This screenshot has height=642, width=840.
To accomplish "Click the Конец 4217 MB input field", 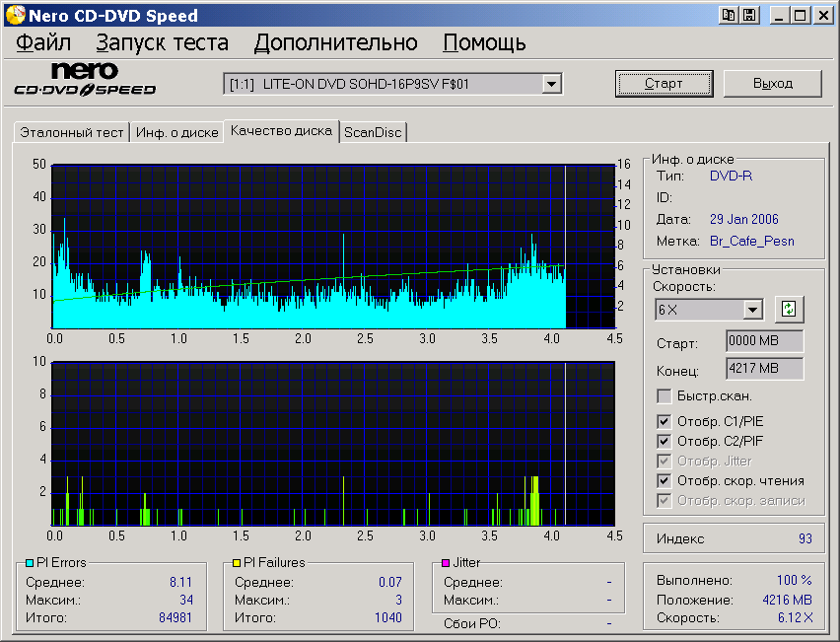I will pos(763,370).
